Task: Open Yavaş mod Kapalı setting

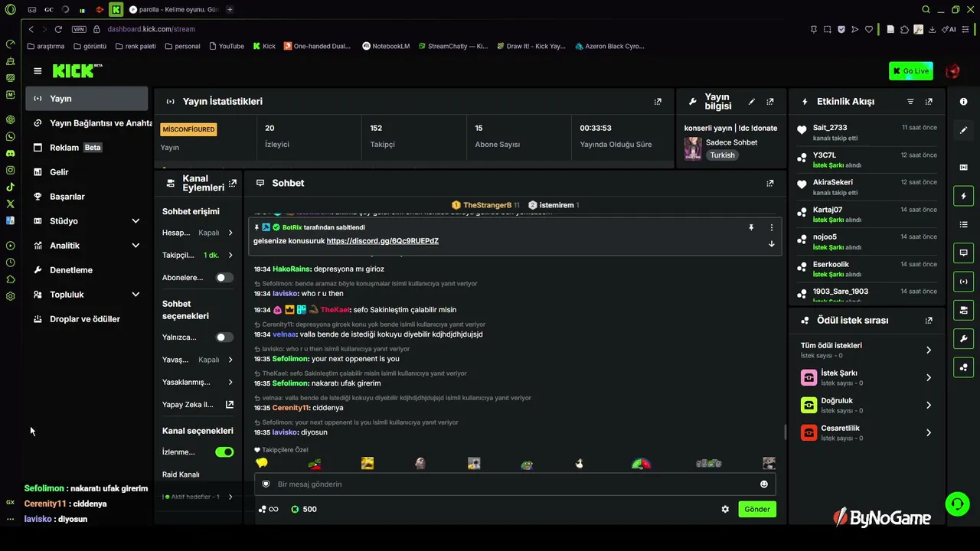Action: (x=198, y=360)
